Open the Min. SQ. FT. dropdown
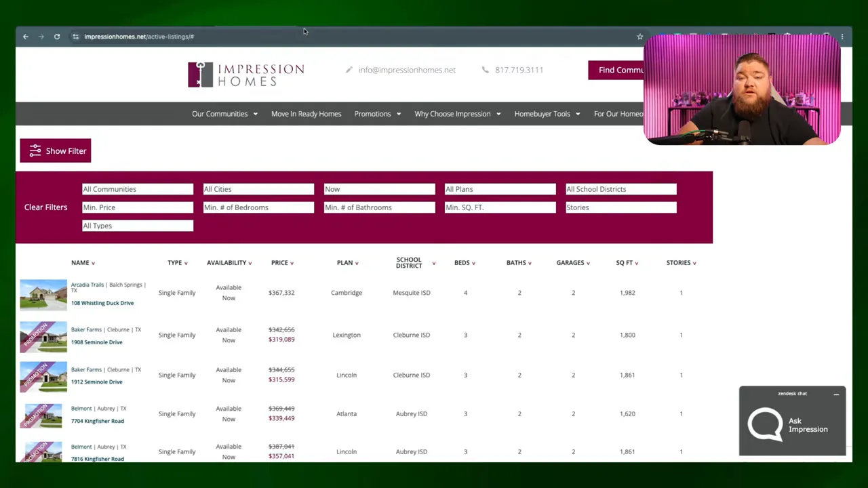 tap(500, 207)
